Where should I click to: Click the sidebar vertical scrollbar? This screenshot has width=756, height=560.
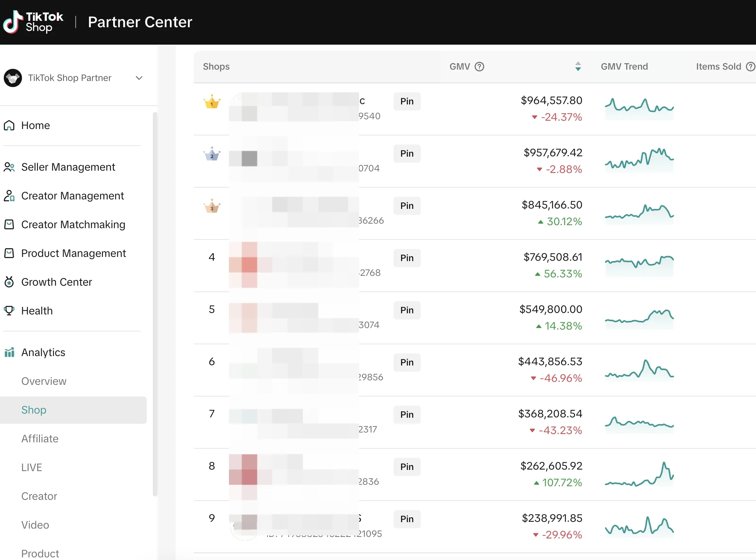tap(155, 304)
